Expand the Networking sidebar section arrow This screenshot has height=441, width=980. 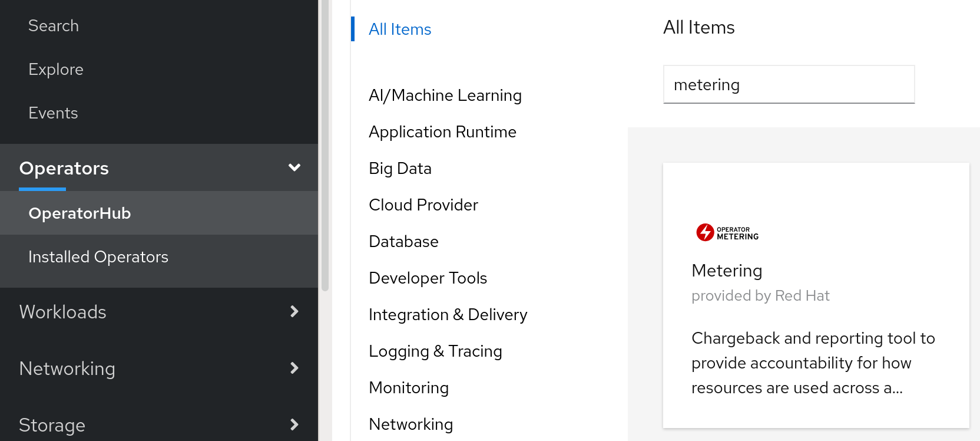tap(294, 368)
